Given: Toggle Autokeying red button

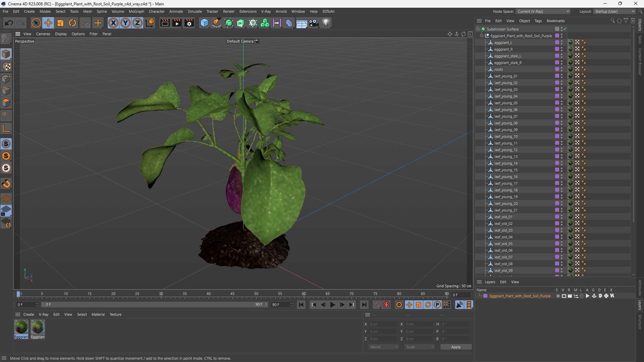Looking at the screenshot, I should point(386,305).
